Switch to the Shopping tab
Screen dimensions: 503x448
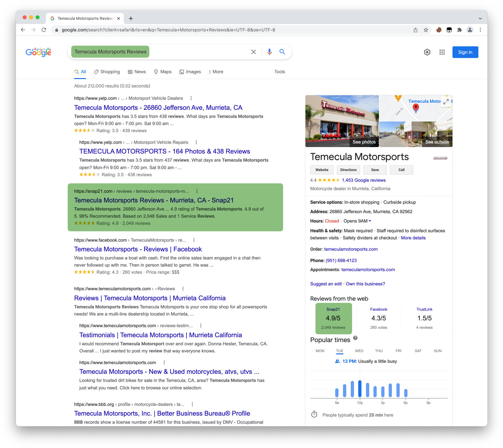coord(107,72)
